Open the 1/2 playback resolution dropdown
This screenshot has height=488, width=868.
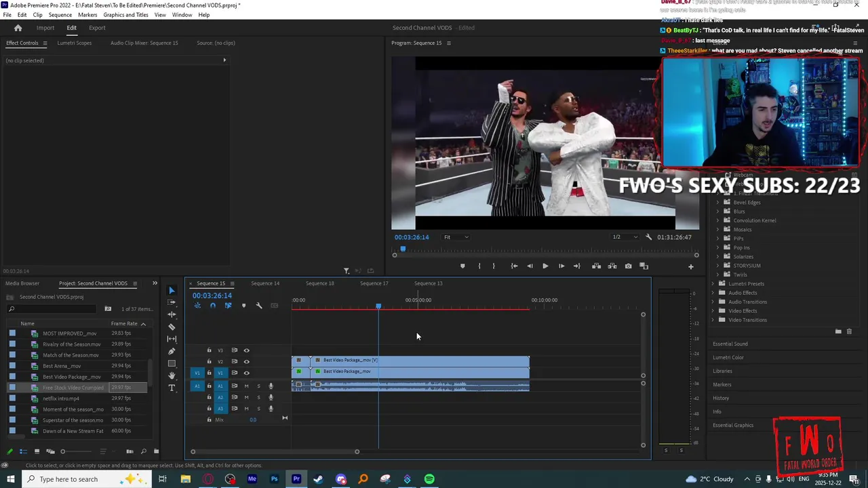click(x=625, y=237)
